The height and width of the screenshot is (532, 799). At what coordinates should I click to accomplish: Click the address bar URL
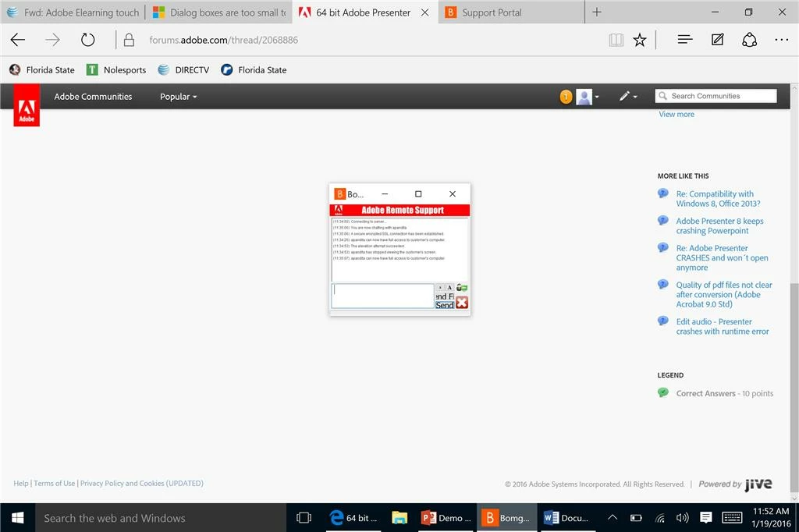click(223, 40)
